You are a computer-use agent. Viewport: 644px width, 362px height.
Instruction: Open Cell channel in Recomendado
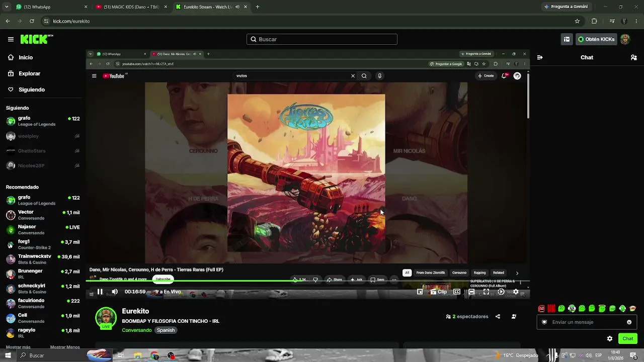pos(43,318)
